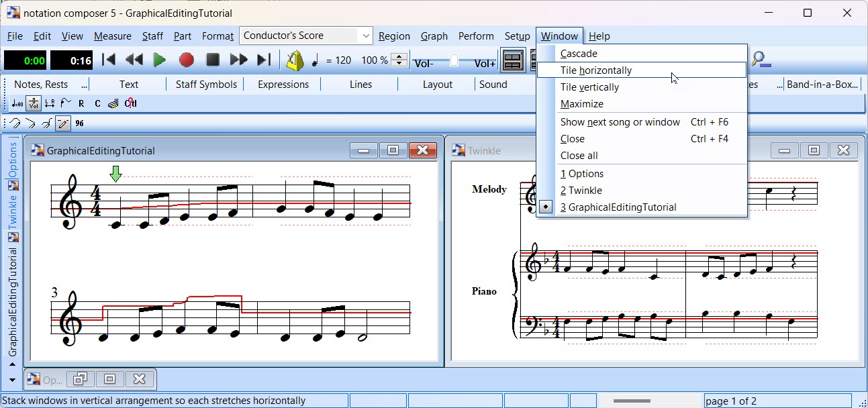
Task: Open the Expressions palette
Action: (283, 85)
